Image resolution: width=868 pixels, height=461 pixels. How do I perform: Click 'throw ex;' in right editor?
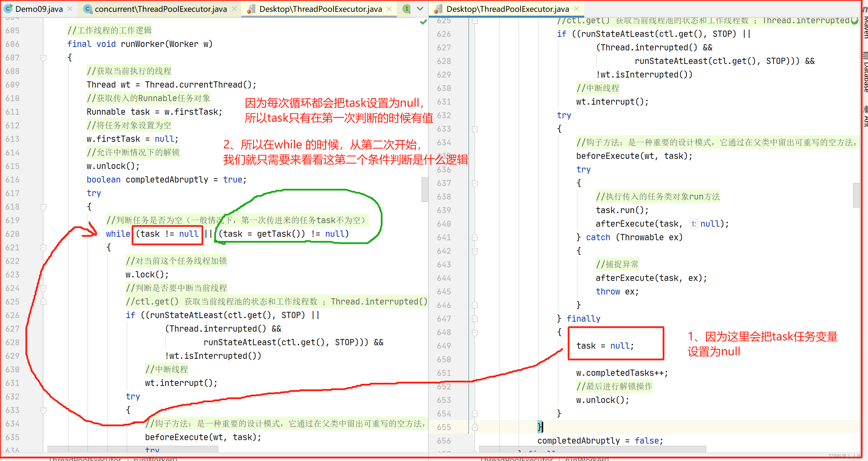tap(617, 292)
